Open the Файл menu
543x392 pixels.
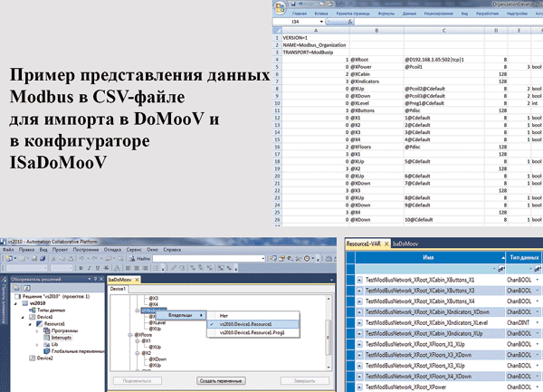[x=8, y=249]
